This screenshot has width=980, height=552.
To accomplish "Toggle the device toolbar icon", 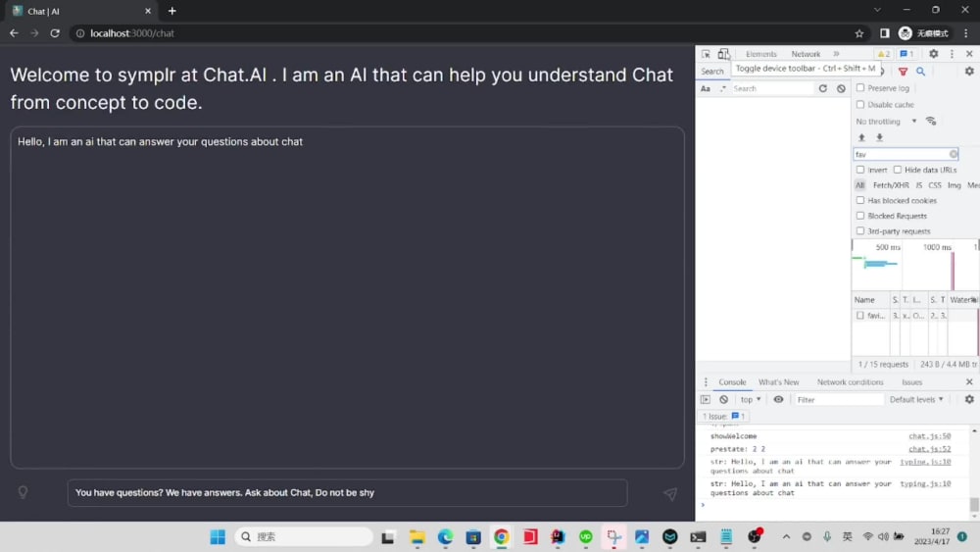I will tap(723, 54).
